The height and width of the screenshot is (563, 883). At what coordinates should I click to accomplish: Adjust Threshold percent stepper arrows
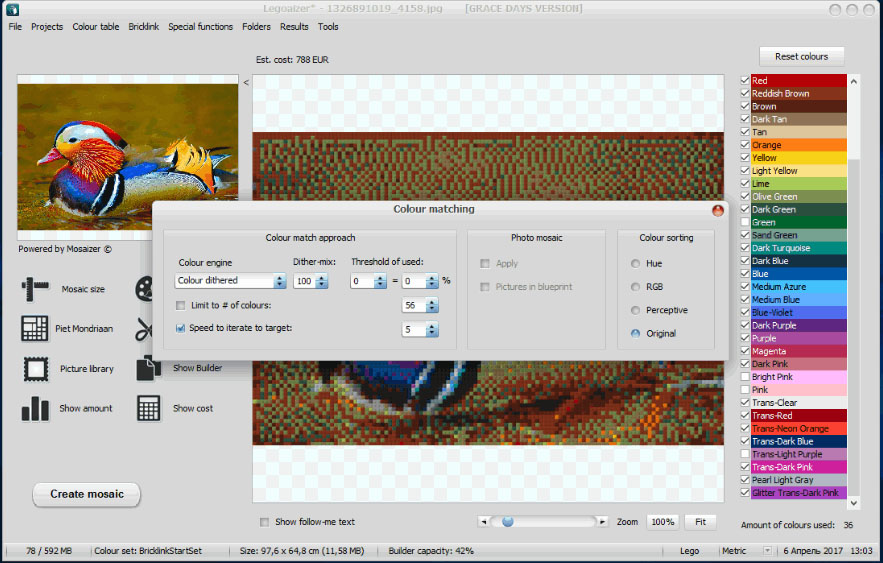pos(432,281)
